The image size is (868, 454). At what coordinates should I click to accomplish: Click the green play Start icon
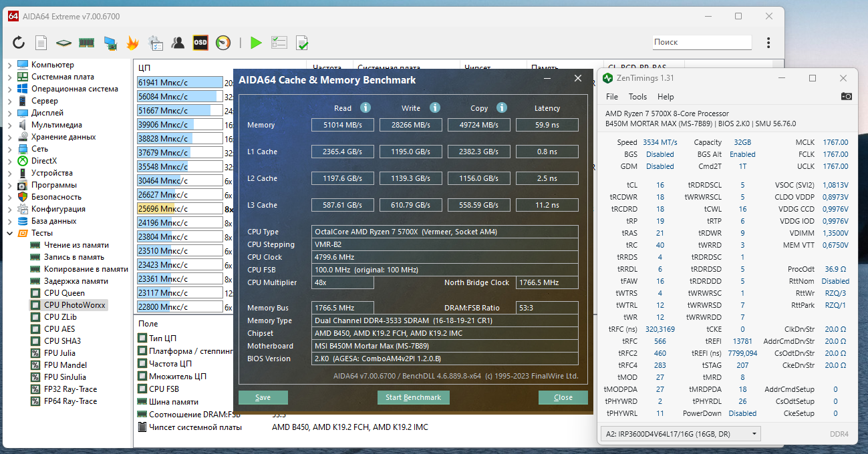click(256, 43)
